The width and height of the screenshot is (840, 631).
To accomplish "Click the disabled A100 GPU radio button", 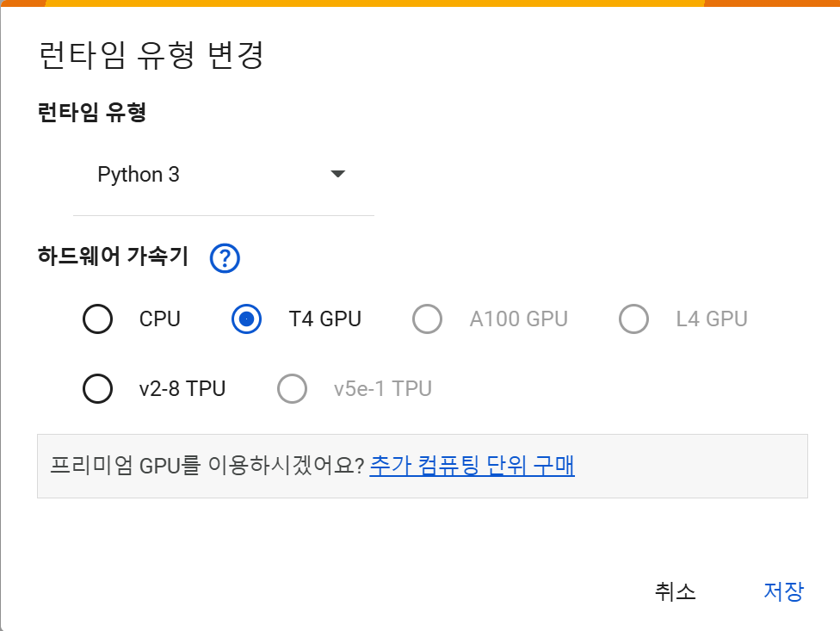I will tap(428, 319).
